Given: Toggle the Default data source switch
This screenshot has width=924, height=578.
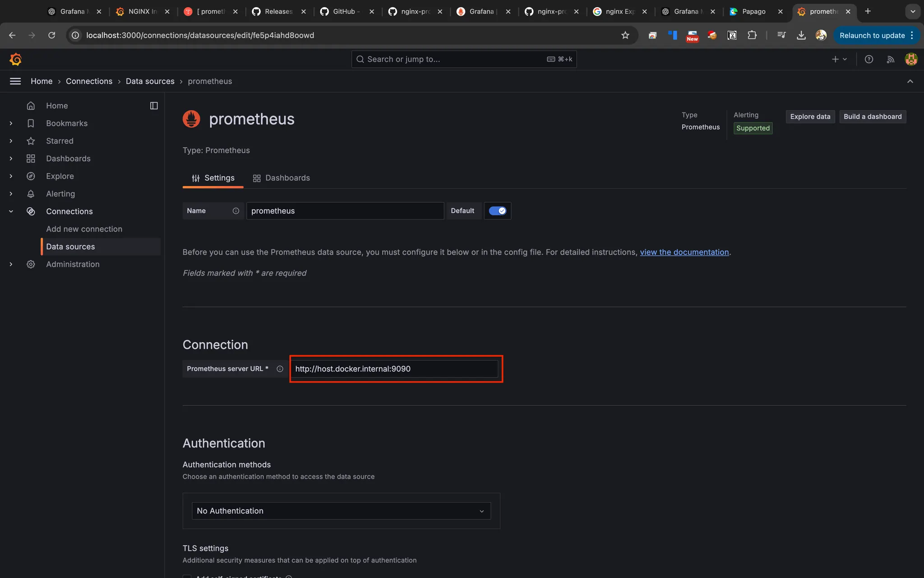Looking at the screenshot, I should pyautogui.click(x=497, y=211).
